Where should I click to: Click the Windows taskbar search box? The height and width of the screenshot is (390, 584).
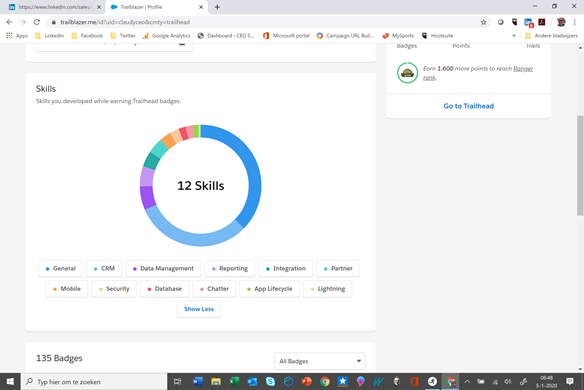[94, 381]
